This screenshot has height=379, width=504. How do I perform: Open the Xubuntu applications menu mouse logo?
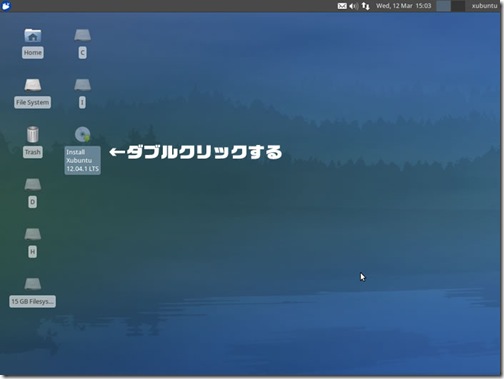[6, 6]
